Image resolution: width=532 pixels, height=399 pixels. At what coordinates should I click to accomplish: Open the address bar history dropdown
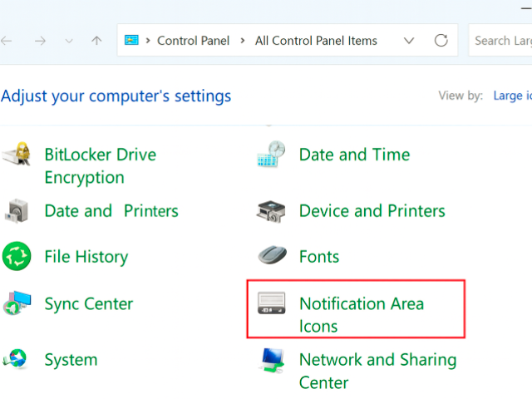(409, 40)
